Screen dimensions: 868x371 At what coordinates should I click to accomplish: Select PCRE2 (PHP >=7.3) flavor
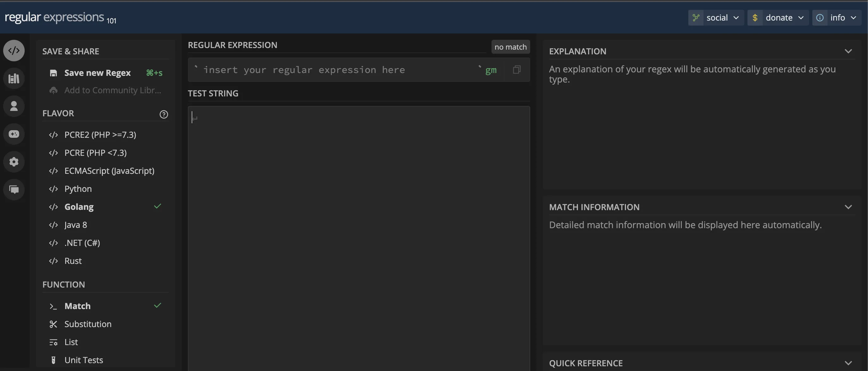pyautogui.click(x=105, y=135)
